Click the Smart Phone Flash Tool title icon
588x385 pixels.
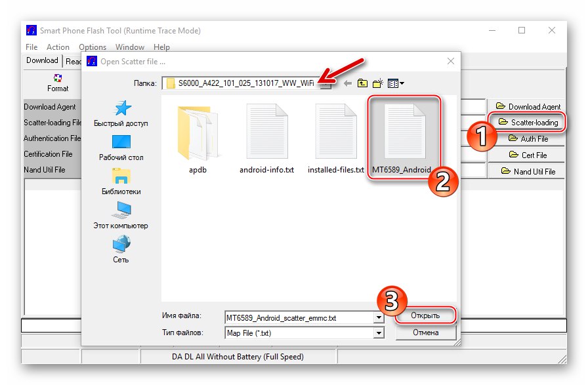coord(31,30)
